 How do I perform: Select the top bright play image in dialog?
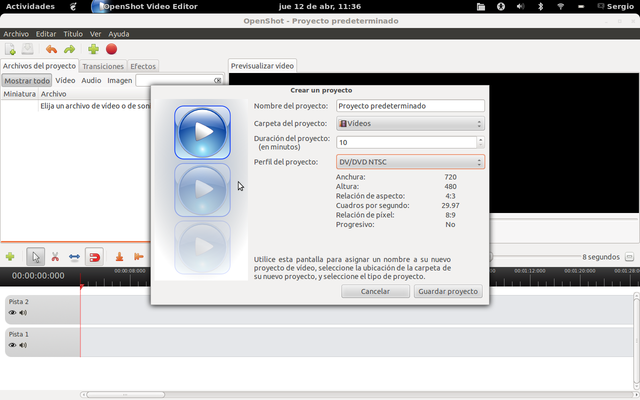[x=202, y=132]
